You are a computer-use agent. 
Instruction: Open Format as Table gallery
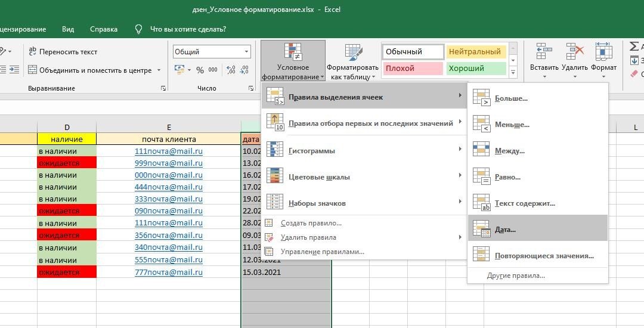(x=352, y=61)
